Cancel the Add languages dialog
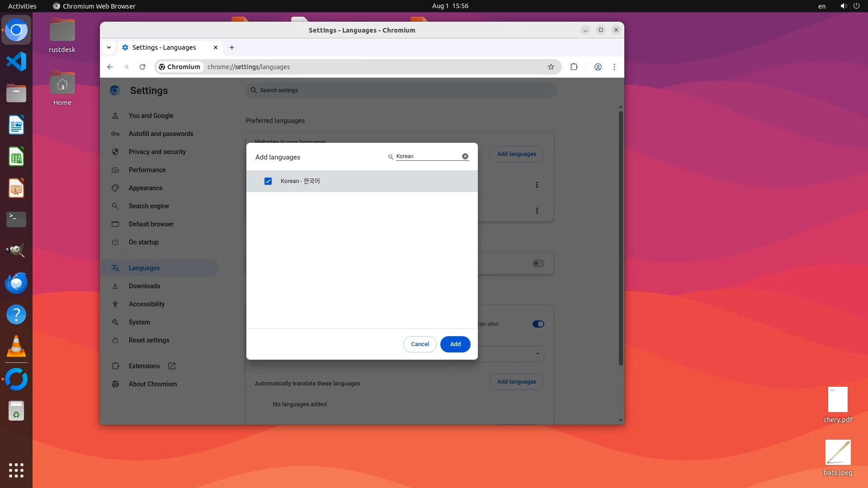This screenshot has height=488, width=868. click(x=420, y=344)
